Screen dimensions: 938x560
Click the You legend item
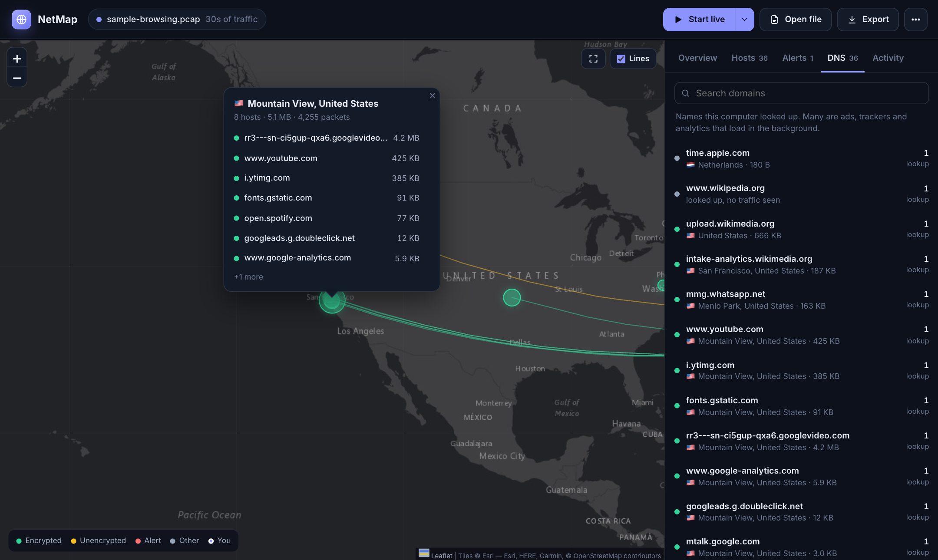(220, 541)
